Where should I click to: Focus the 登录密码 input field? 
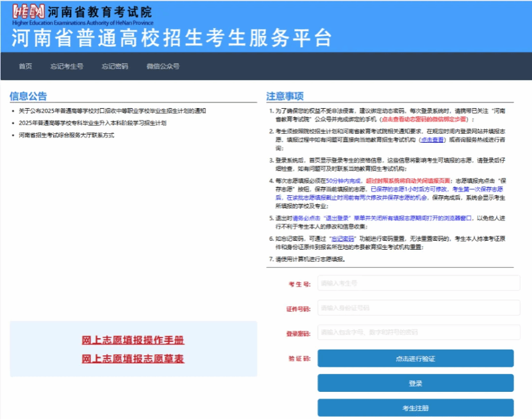[x=419, y=333]
